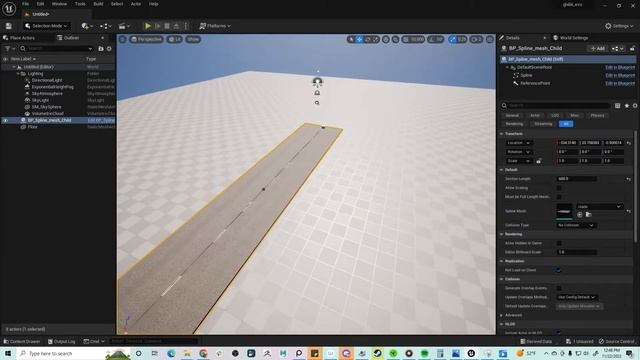Open the Collision Type No Collision dropdown
The width and height of the screenshot is (640, 360).
(576, 225)
